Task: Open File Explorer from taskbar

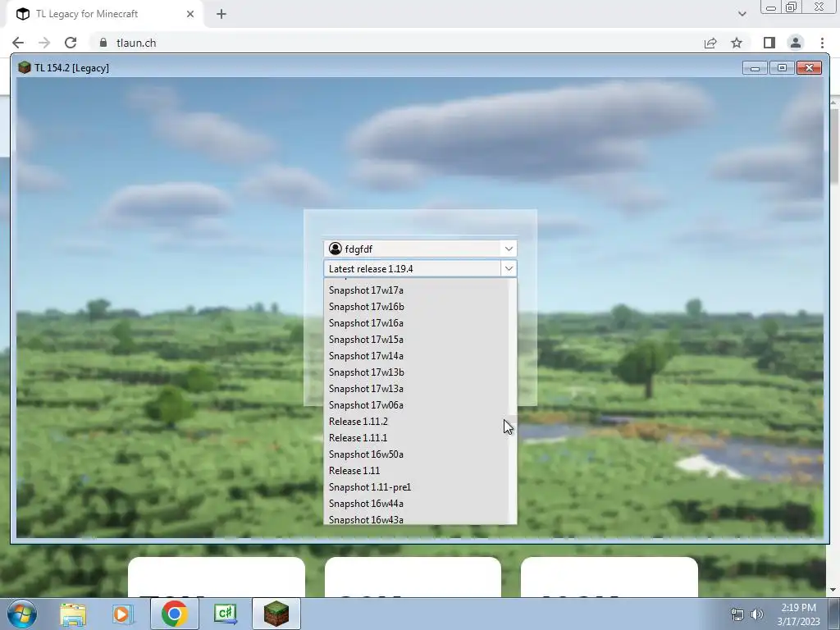Action: (73, 614)
